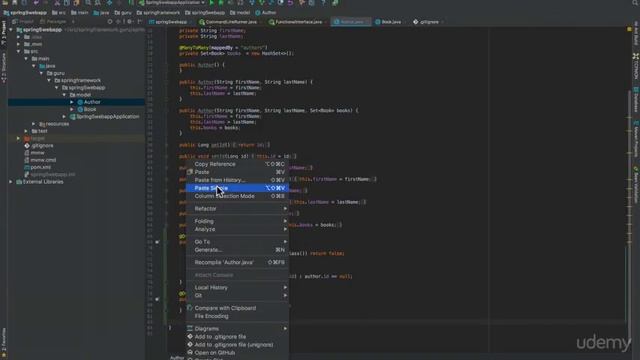Open the Bean Validation tool window
640x360 pixels.
tap(636, 184)
